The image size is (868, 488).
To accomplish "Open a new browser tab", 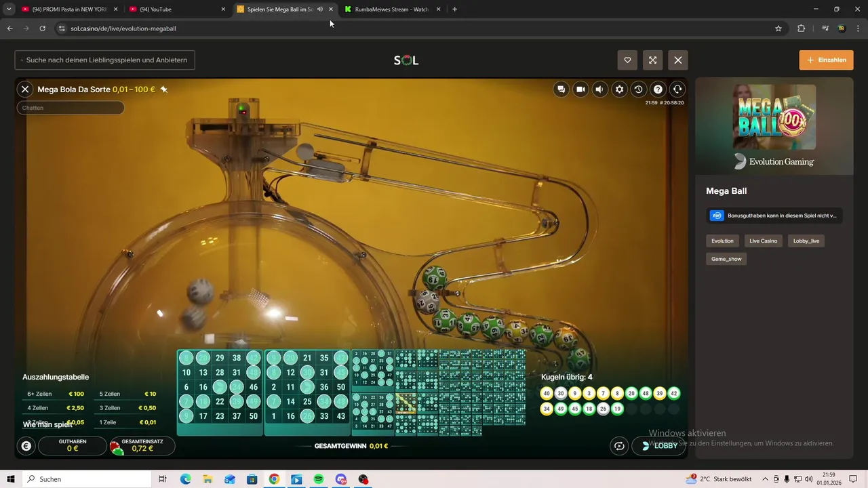I will coord(454,9).
